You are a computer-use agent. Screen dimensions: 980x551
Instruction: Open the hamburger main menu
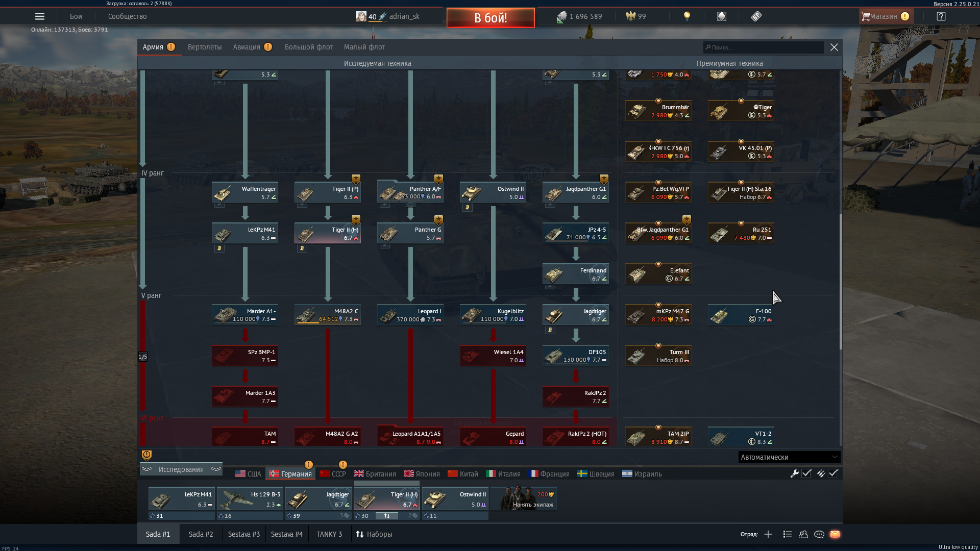pos(40,16)
